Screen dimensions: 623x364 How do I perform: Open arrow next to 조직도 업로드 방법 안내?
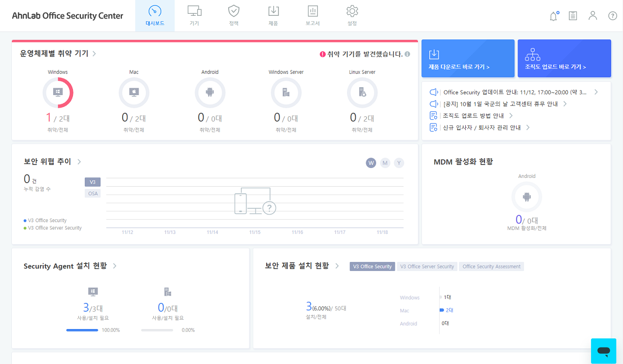[511, 116]
